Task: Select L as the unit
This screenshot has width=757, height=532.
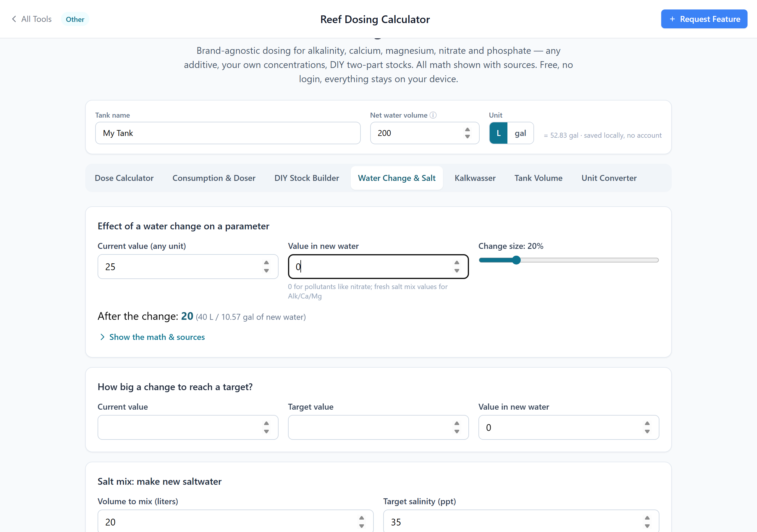Action: (498, 133)
